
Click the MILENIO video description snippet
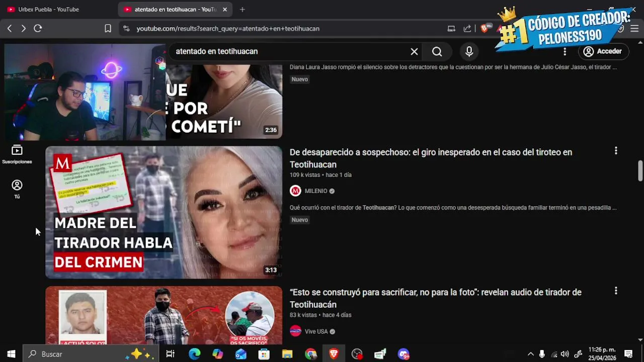pyautogui.click(x=453, y=208)
